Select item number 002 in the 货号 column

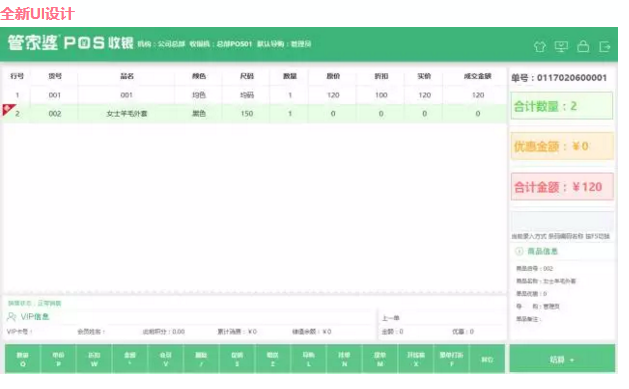pyautogui.click(x=55, y=114)
